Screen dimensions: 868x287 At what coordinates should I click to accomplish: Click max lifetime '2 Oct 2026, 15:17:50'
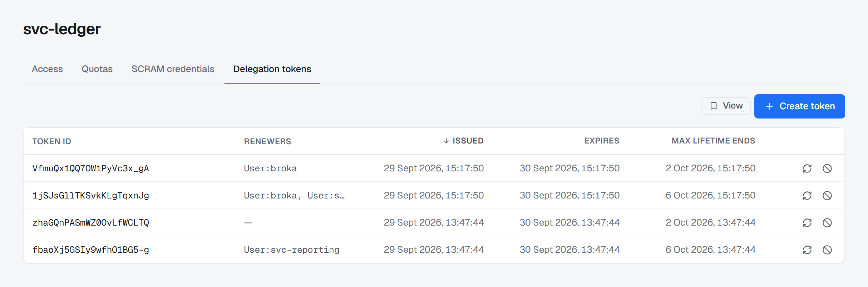(710, 168)
